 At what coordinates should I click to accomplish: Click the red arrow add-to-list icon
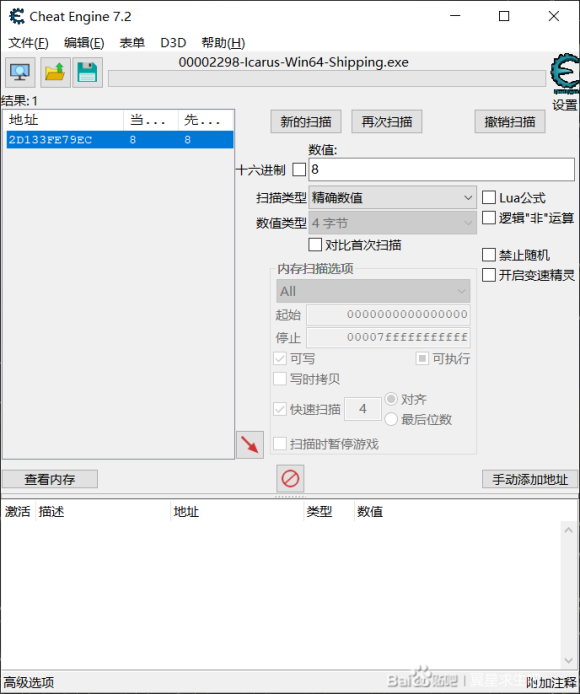(250, 444)
